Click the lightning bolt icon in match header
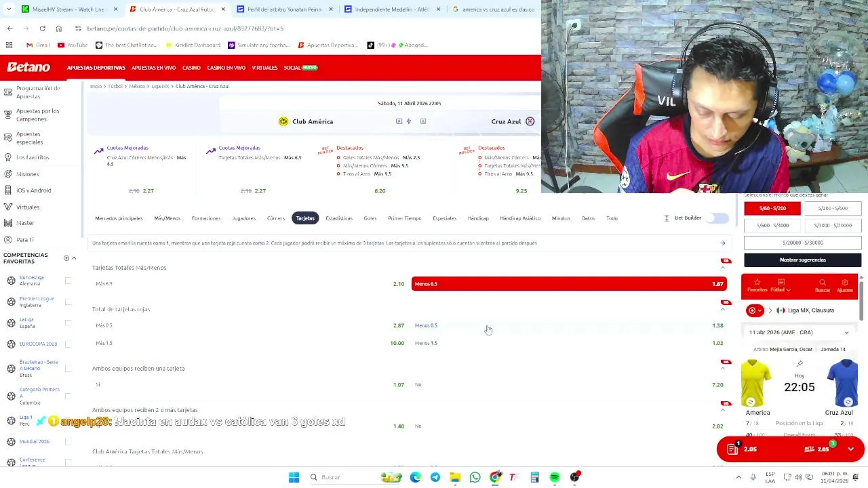The image size is (868, 488). (x=408, y=121)
